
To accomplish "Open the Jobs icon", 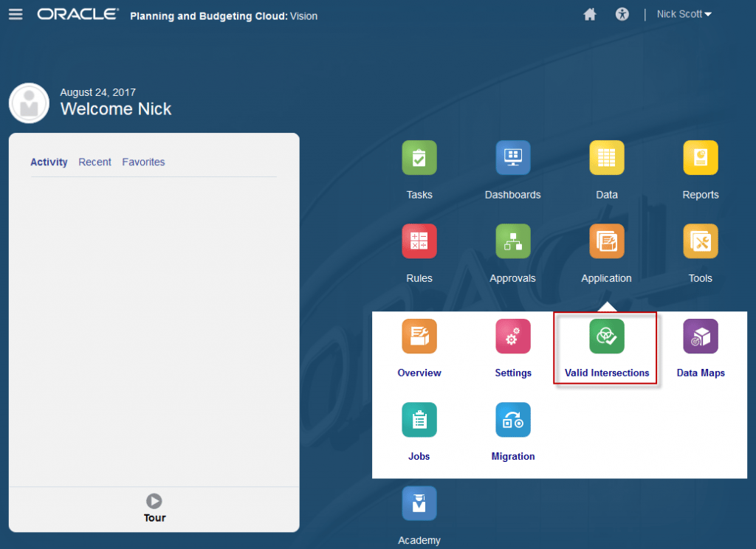I will click(419, 419).
